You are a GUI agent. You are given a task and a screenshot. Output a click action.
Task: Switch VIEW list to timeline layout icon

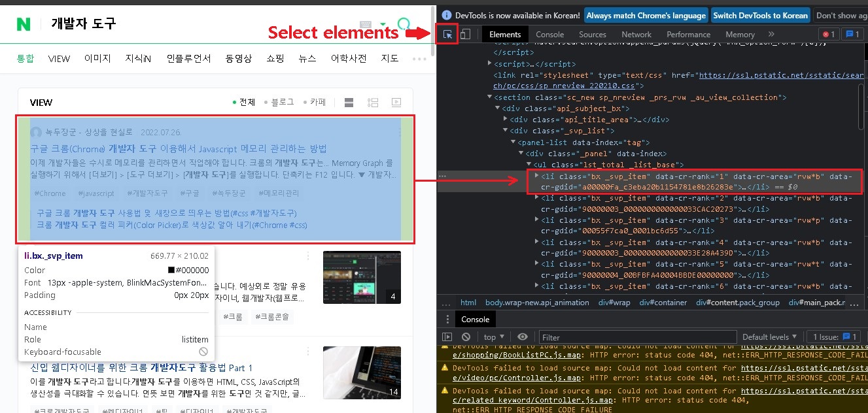click(x=373, y=103)
